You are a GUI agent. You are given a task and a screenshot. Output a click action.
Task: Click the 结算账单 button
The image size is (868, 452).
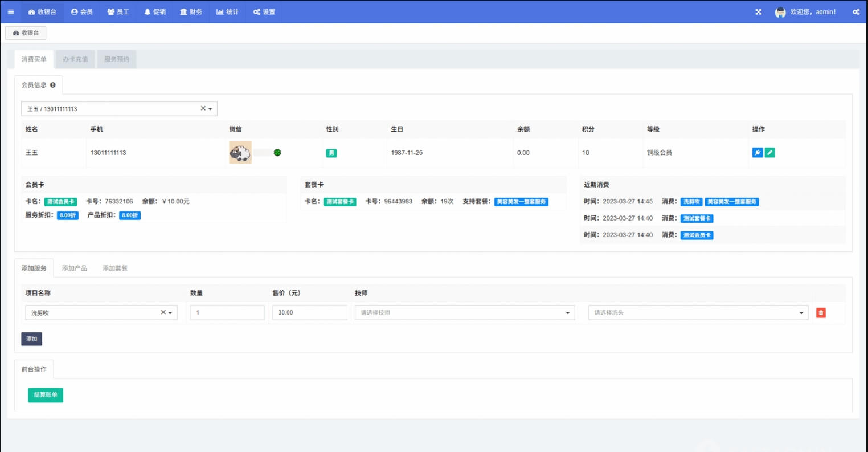46,395
